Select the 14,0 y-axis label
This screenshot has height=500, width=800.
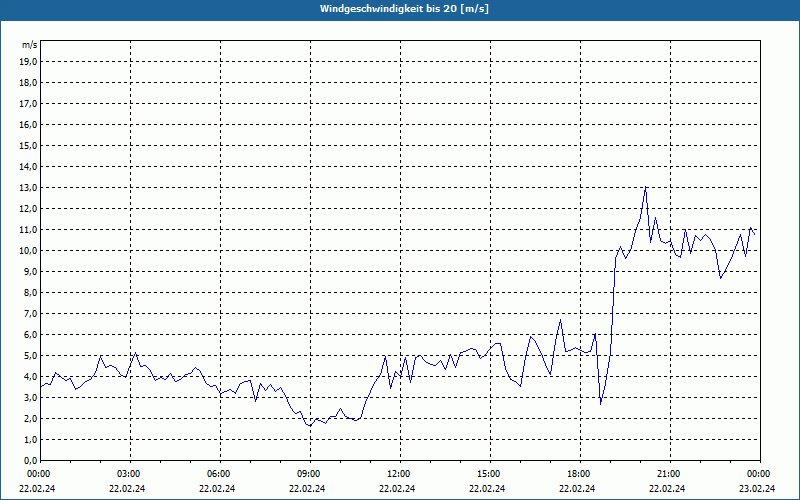pos(28,166)
